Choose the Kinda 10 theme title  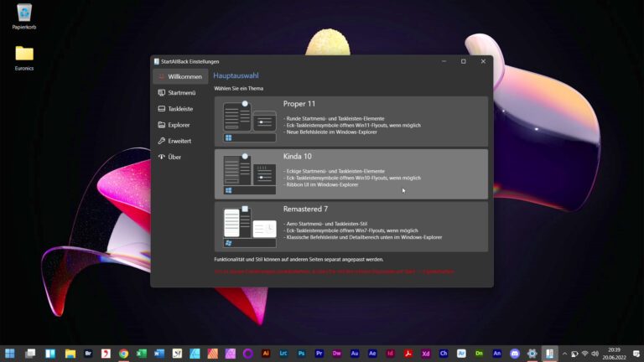click(298, 157)
